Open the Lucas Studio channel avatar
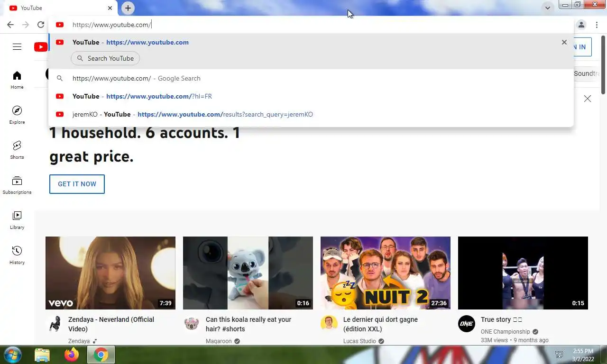Viewport: 607px width, 364px height. [x=329, y=324]
